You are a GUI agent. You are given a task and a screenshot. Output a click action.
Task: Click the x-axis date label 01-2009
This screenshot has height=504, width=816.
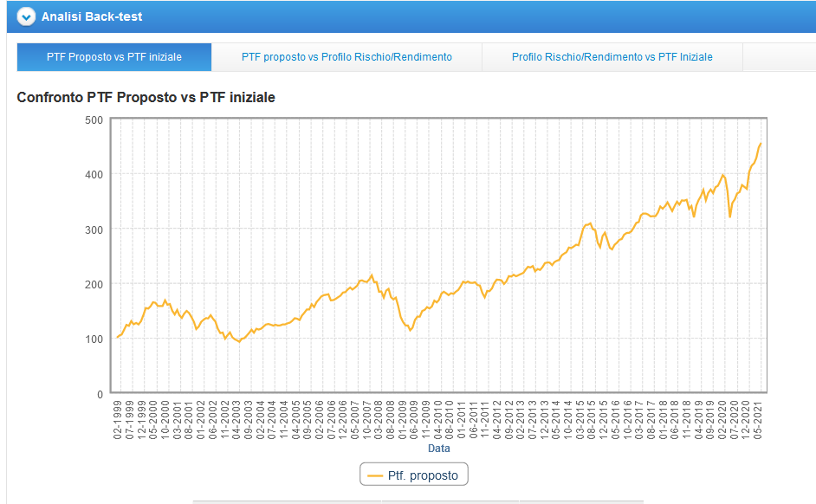point(402,420)
